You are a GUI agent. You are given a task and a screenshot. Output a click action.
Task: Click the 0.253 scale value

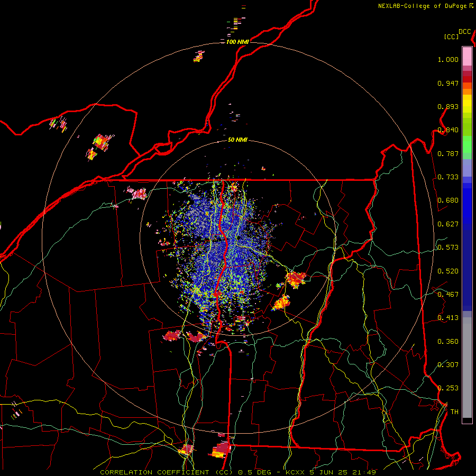(x=448, y=388)
